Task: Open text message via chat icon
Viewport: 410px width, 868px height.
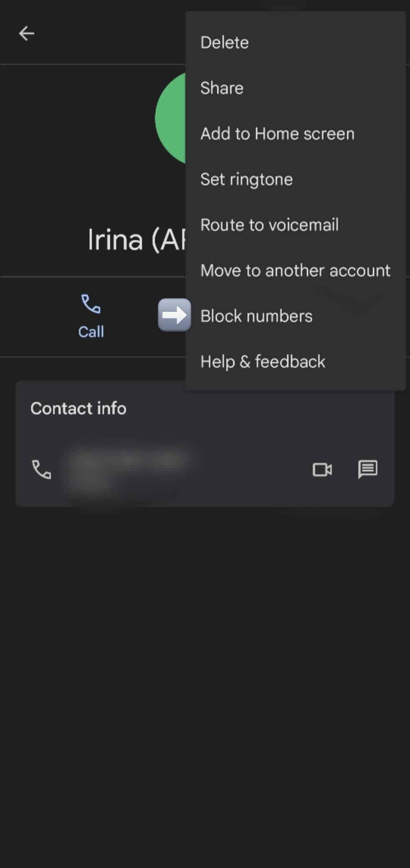Action: click(x=367, y=469)
